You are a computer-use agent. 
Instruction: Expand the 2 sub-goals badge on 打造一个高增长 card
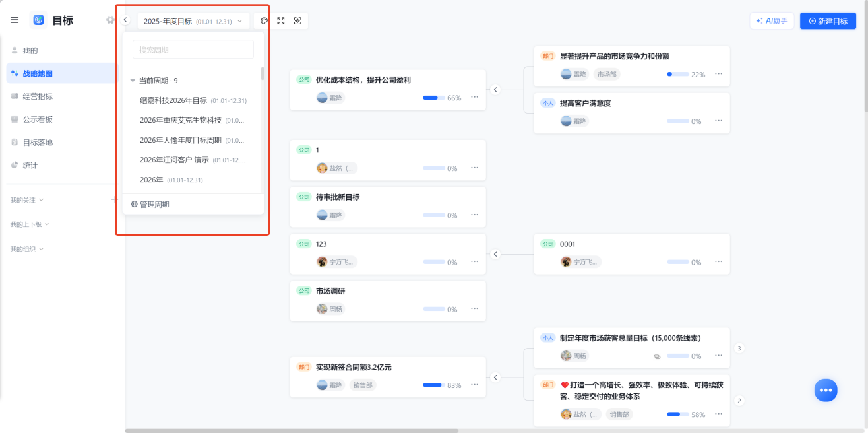(739, 401)
